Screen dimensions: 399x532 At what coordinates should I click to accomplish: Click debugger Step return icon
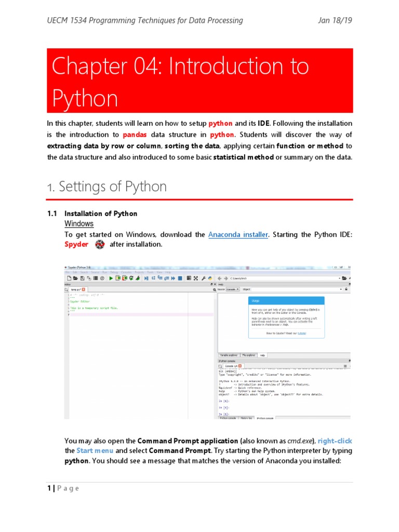click(x=167, y=278)
